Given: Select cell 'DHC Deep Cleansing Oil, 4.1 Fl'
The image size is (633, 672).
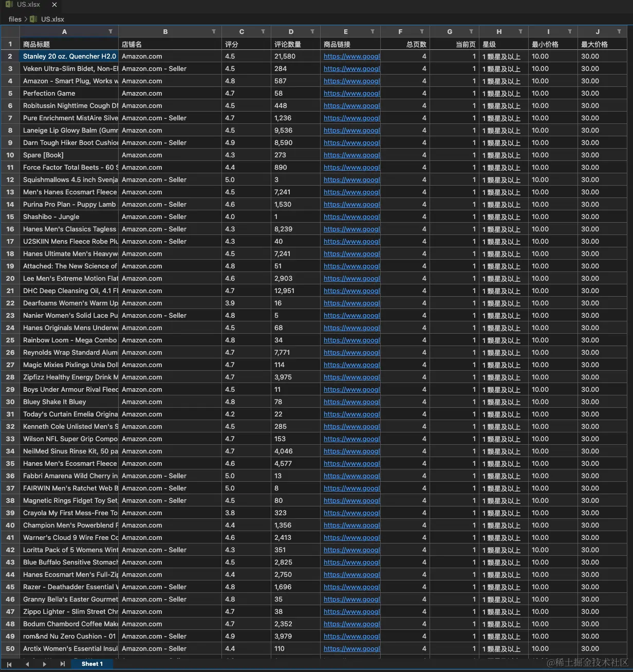Looking at the screenshot, I should [x=69, y=291].
